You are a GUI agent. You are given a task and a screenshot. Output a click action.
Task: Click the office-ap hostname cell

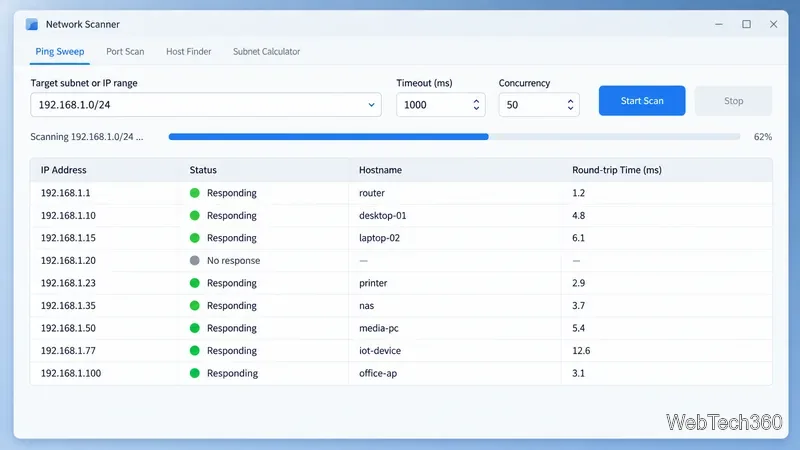coord(378,373)
